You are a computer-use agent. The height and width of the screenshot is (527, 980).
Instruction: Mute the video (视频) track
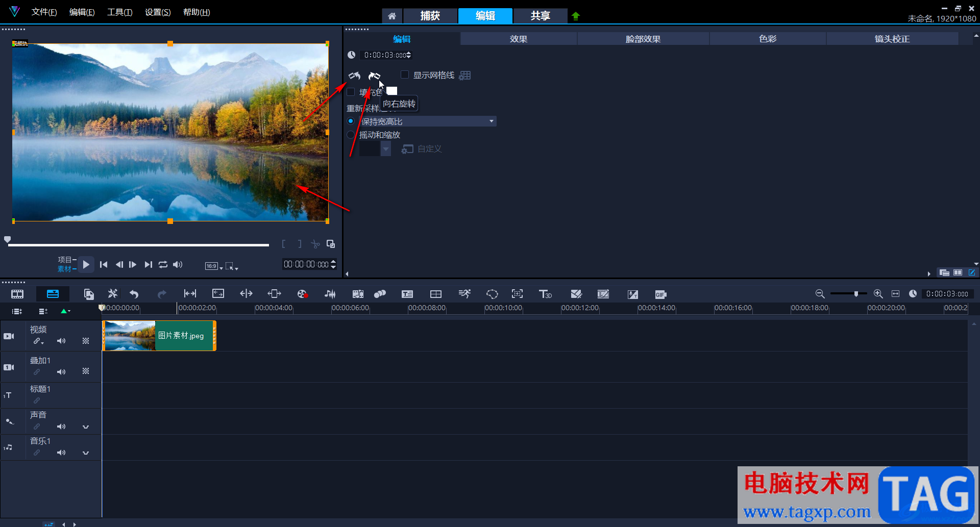point(61,341)
